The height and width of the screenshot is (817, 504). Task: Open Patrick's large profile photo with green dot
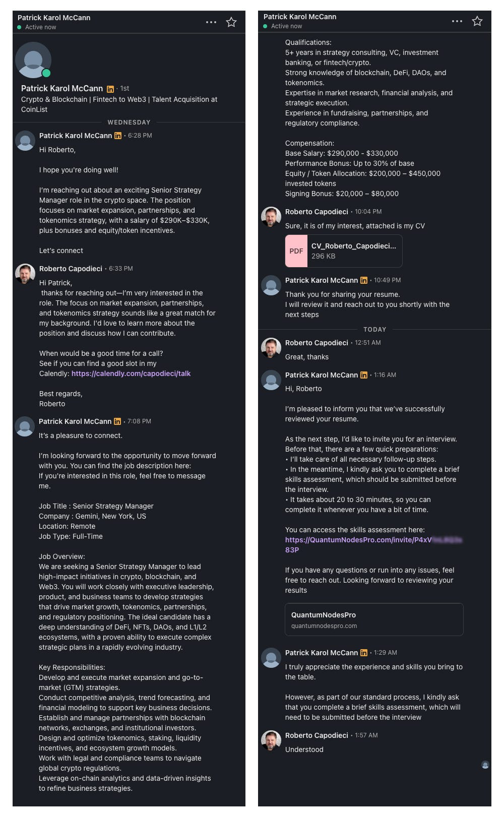coord(33,60)
